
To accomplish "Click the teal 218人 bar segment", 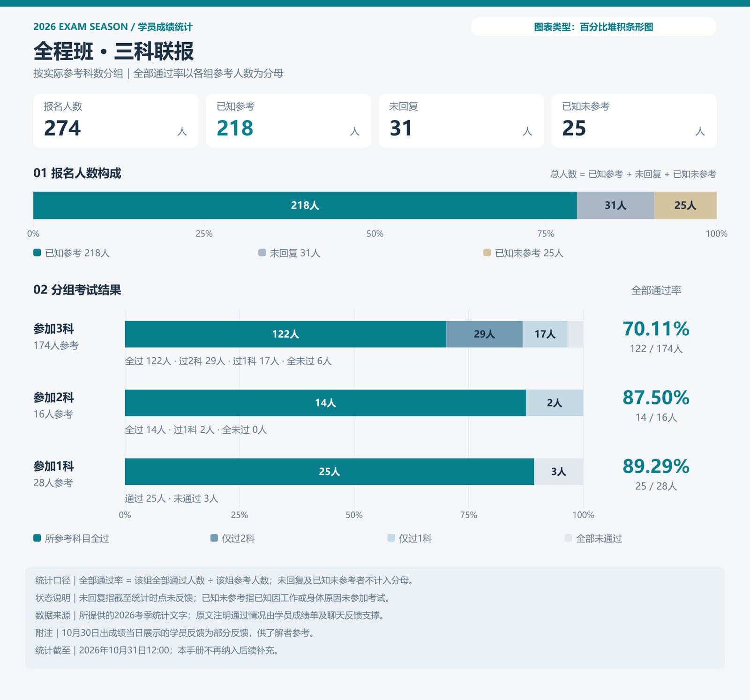I will (305, 205).
